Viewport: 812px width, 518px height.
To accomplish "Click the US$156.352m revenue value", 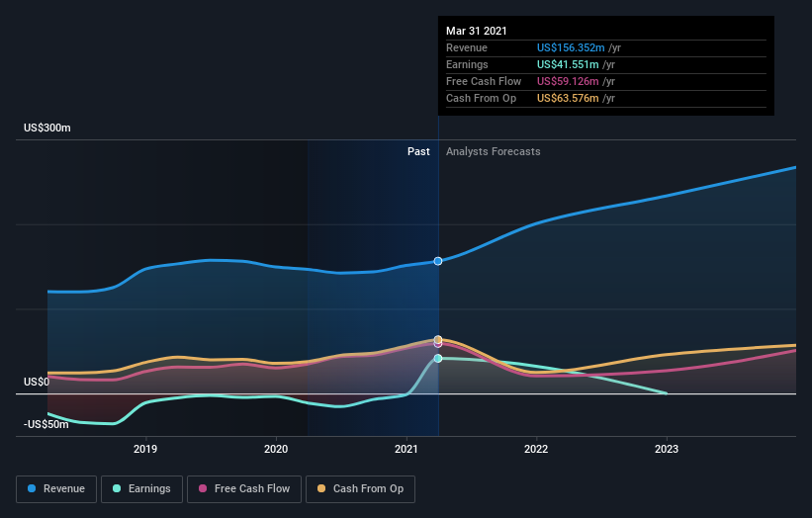I will click(x=571, y=47).
